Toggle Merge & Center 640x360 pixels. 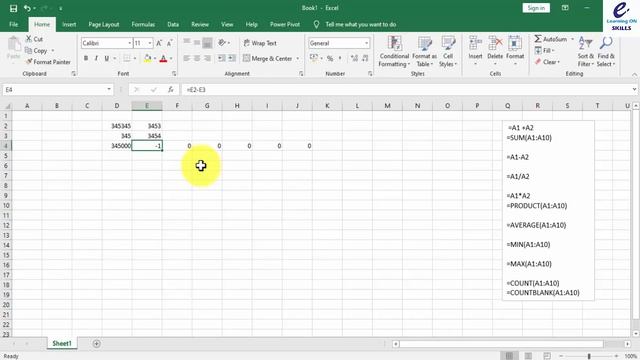pyautogui.click(x=268, y=58)
